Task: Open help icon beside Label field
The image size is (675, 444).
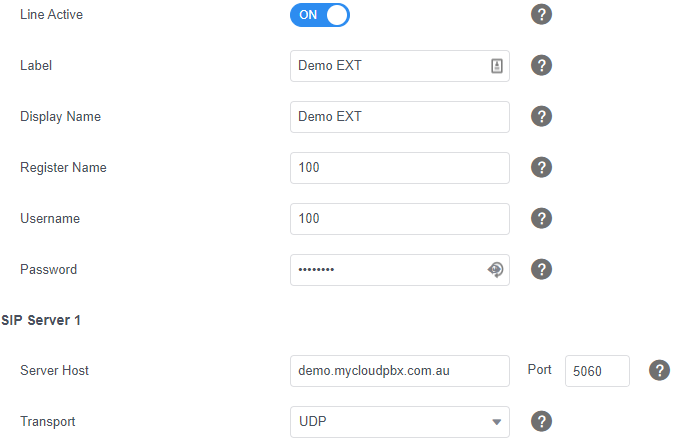Action: [x=541, y=65]
